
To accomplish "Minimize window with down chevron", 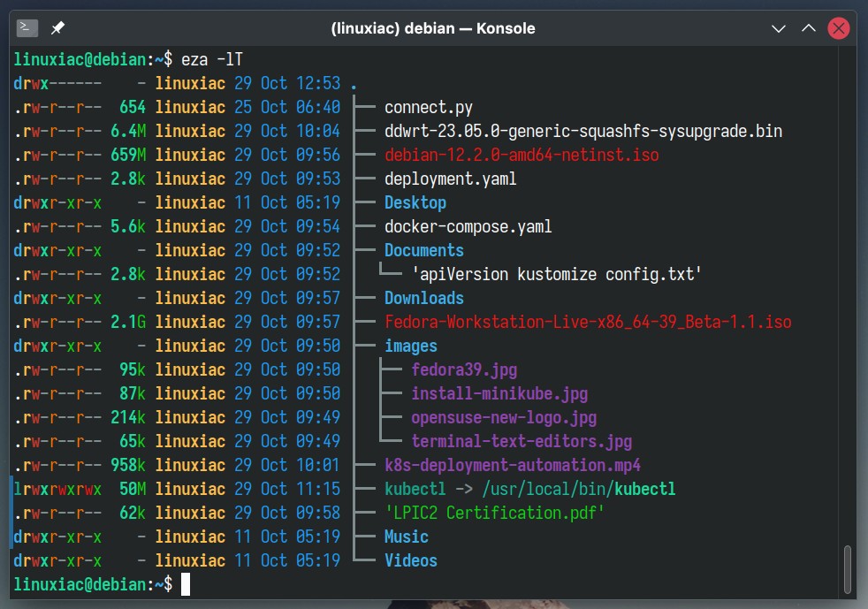I will click(x=779, y=28).
